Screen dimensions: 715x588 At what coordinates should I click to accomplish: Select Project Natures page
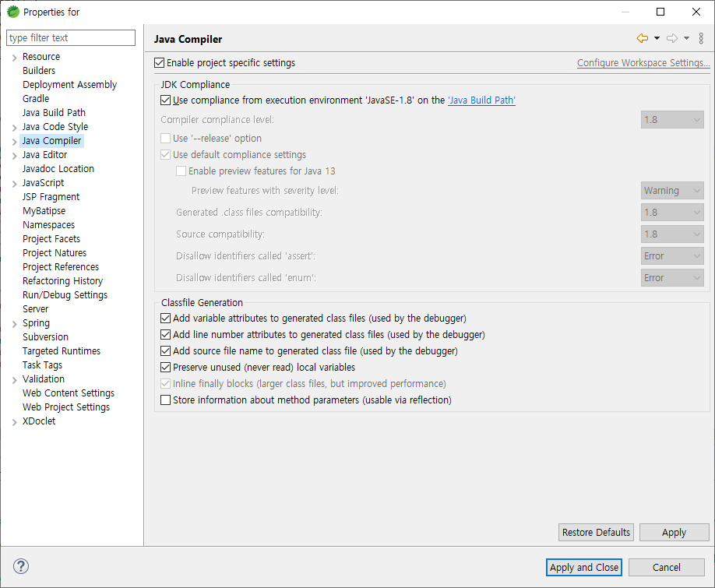click(x=55, y=253)
